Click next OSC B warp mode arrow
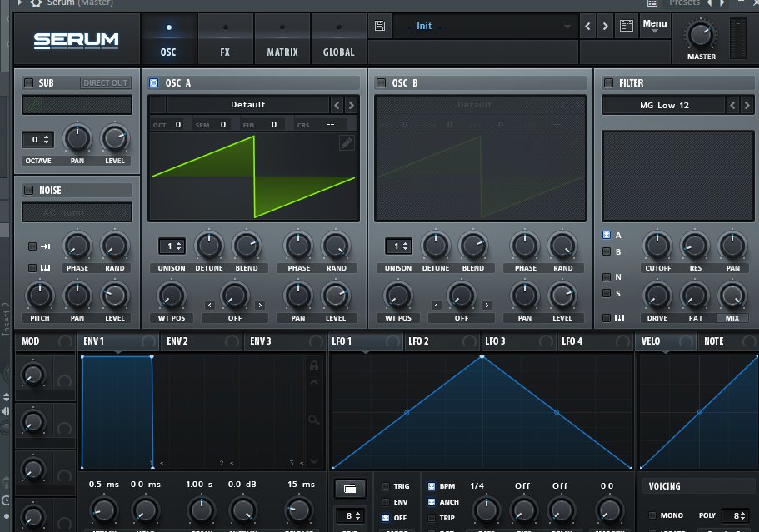Viewport: 759px width, 532px height. 487,306
